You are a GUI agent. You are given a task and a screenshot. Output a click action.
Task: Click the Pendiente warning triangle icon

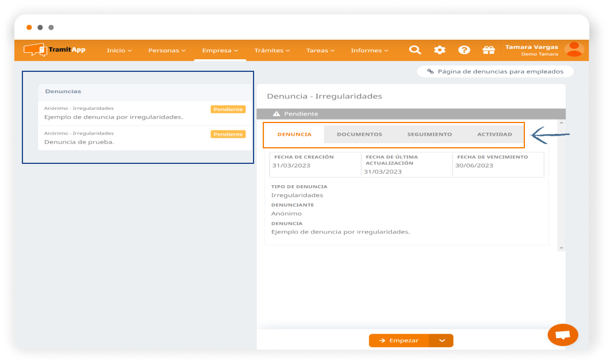(277, 114)
